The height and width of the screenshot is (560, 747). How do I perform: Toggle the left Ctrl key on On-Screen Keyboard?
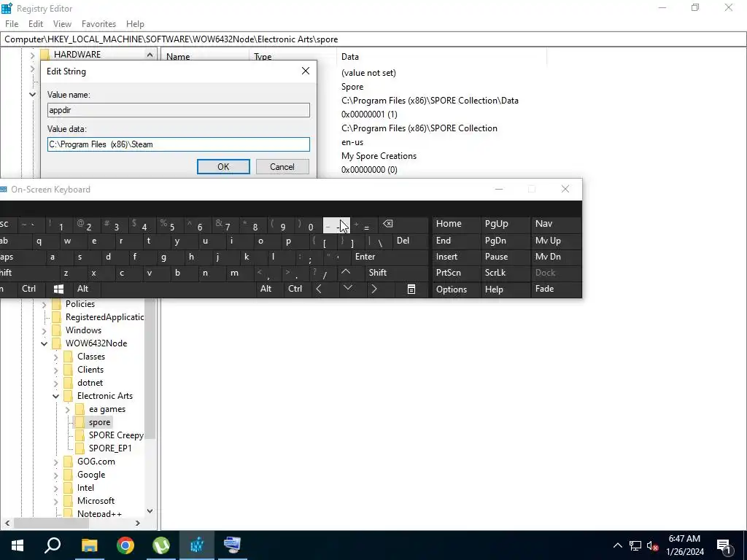click(28, 289)
